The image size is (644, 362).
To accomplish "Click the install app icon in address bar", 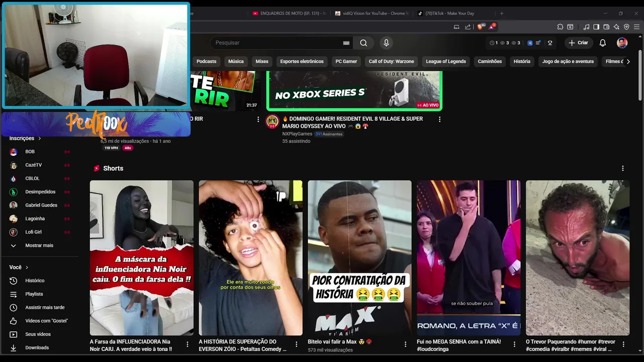I will [456, 27].
